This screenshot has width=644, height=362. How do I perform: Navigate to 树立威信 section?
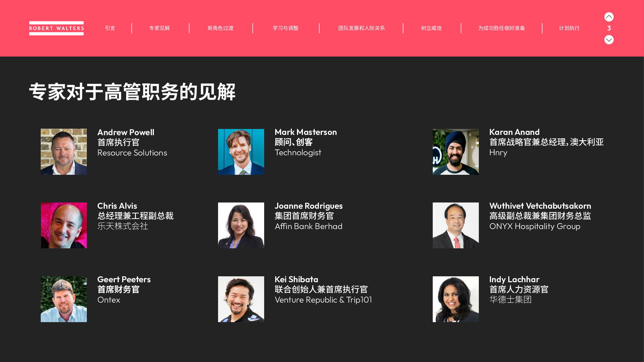(x=431, y=28)
